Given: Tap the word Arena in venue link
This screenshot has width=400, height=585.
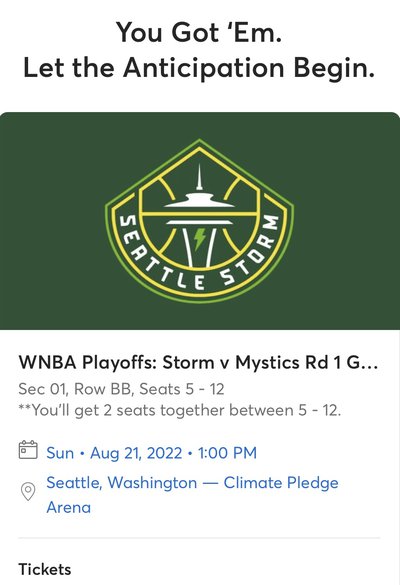Looking at the screenshot, I should 69,507.
